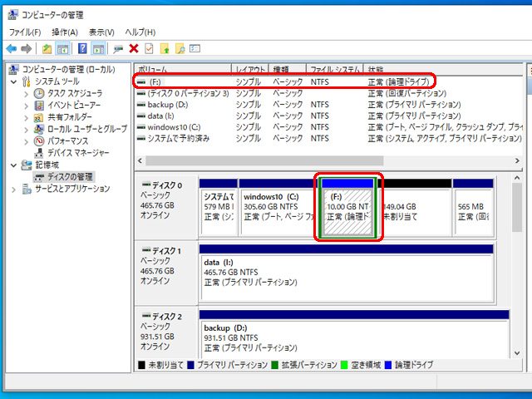Sort by ボリューム column header
The width and height of the screenshot is (532, 399).
[x=183, y=69]
